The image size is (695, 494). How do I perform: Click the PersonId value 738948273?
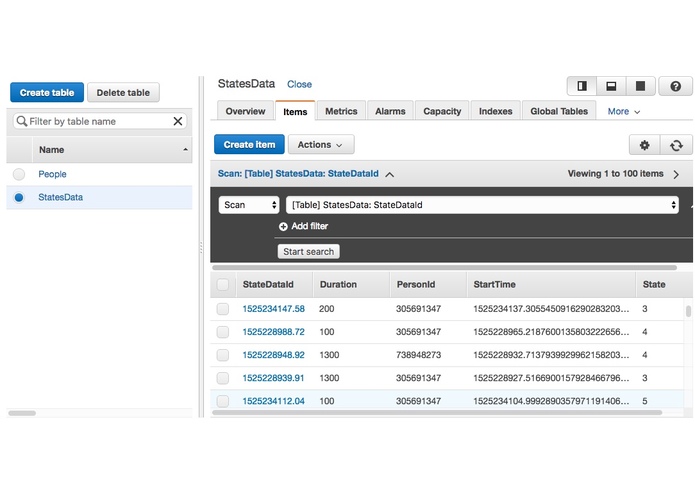coord(418,355)
